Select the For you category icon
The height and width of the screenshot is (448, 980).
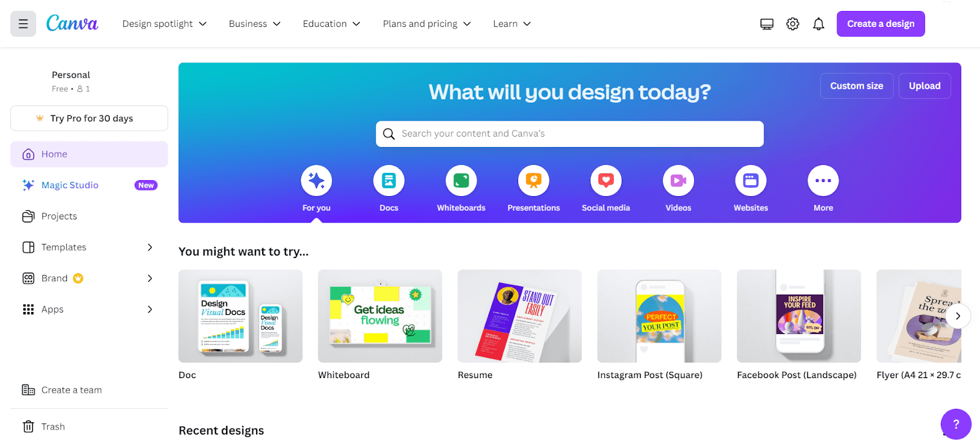pos(317,181)
